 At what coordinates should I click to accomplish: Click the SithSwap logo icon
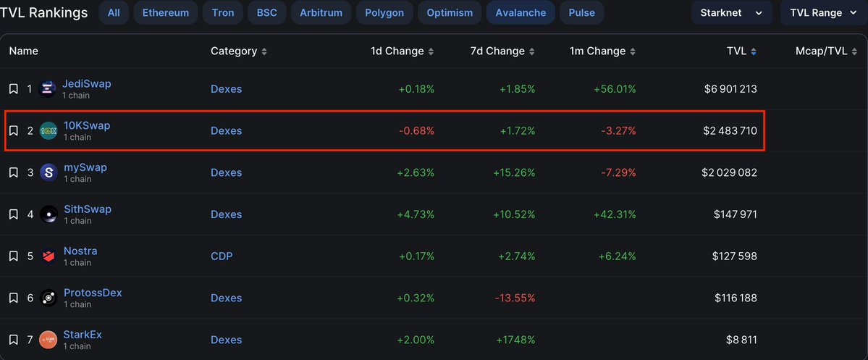click(x=48, y=214)
